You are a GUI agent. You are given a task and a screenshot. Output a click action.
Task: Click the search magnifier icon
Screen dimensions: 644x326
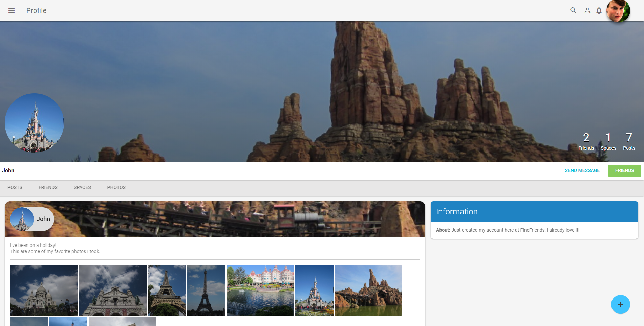click(x=573, y=10)
